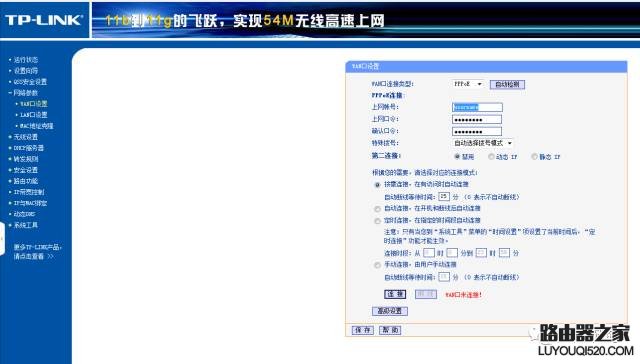Click the TP-LINK logo

[x=44, y=20]
